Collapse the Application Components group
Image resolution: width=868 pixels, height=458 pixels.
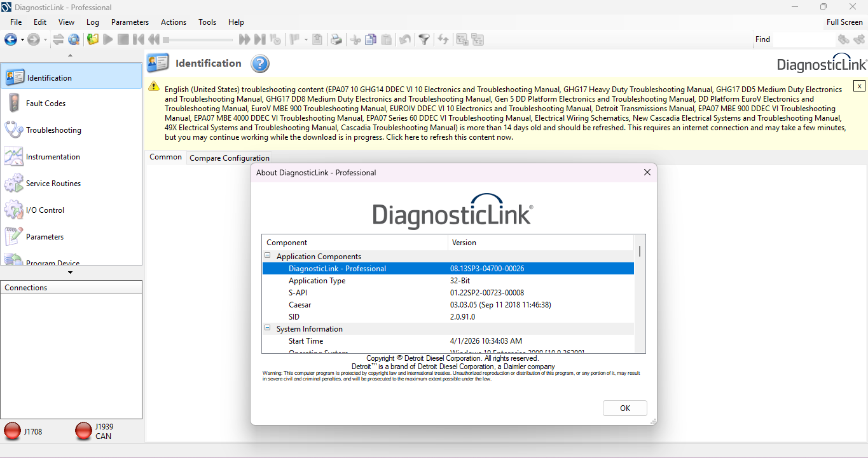[268, 257]
